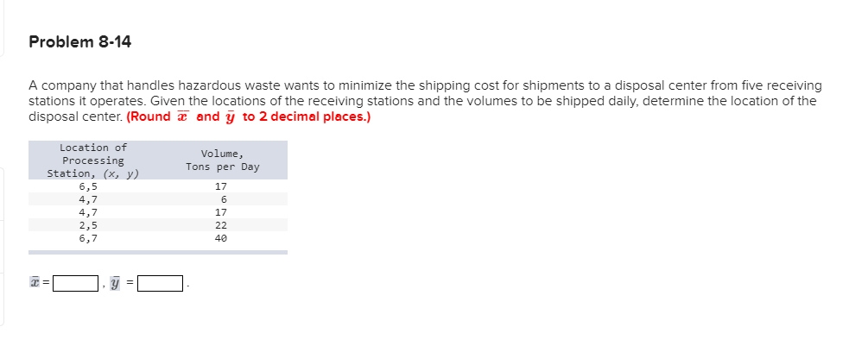Select the 2,5 station location cell
The height and width of the screenshot is (346, 868).
88,224
